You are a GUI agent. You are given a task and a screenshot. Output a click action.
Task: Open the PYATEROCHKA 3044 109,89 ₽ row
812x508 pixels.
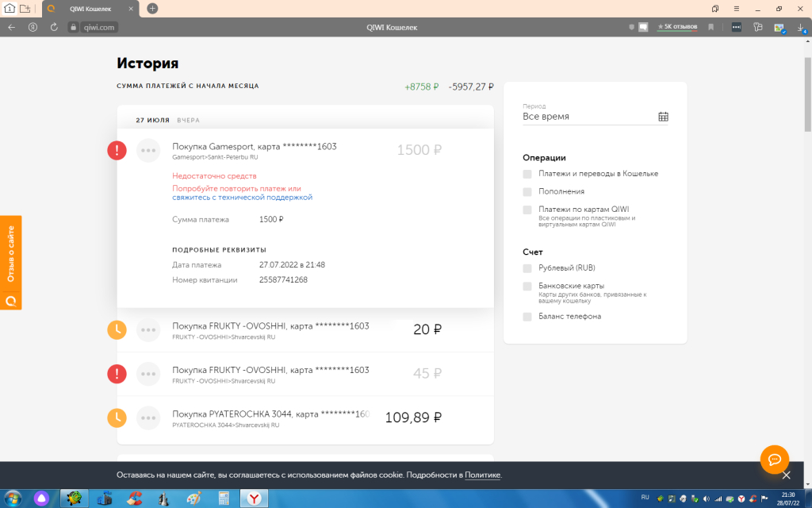pyautogui.click(x=305, y=418)
